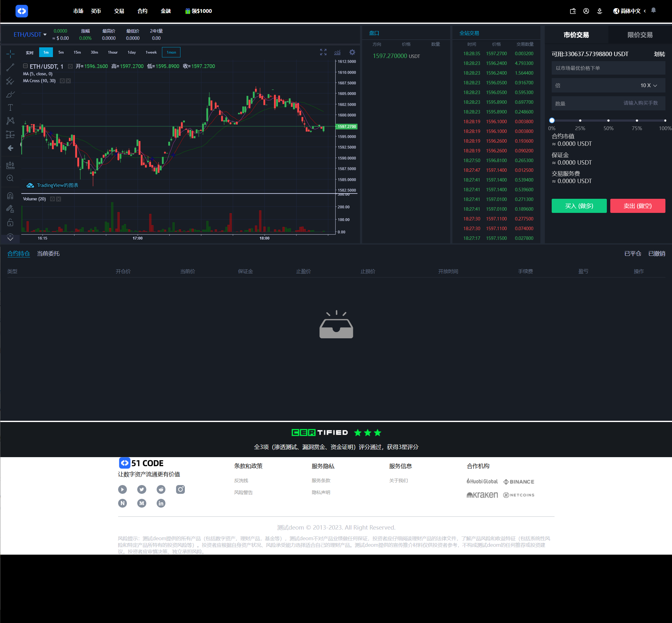The width and height of the screenshot is (672, 623).
Task: Open the 买币 menu
Action: click(96, 11)
